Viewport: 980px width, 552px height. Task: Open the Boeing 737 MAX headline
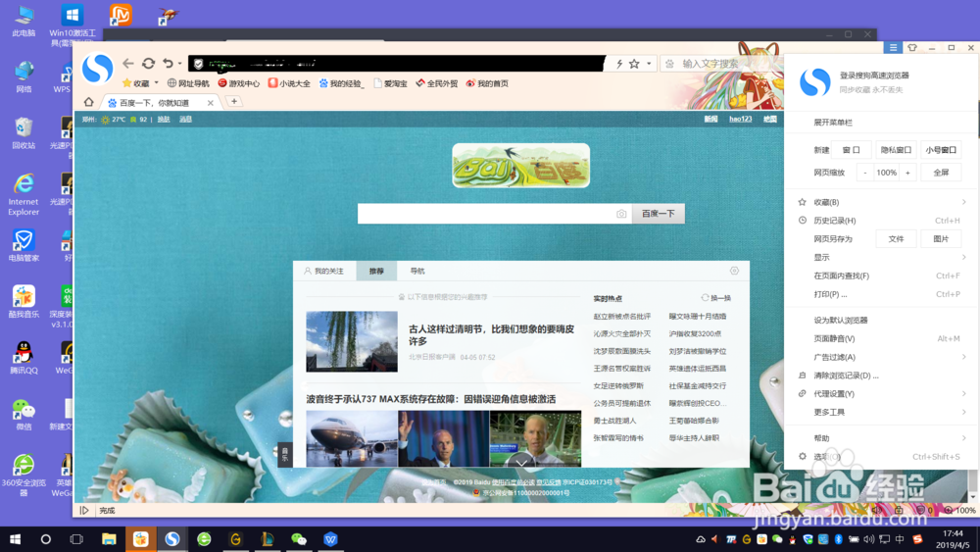pos(430,399)
